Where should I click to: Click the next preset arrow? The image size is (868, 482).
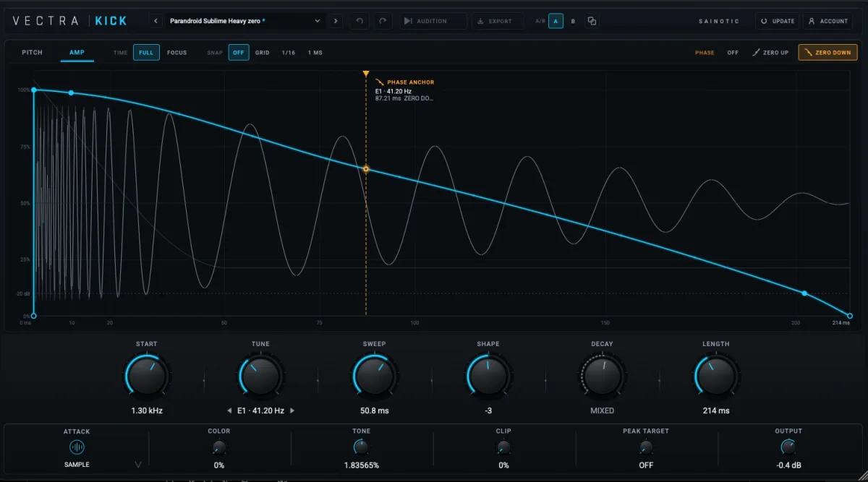[335, 21]
